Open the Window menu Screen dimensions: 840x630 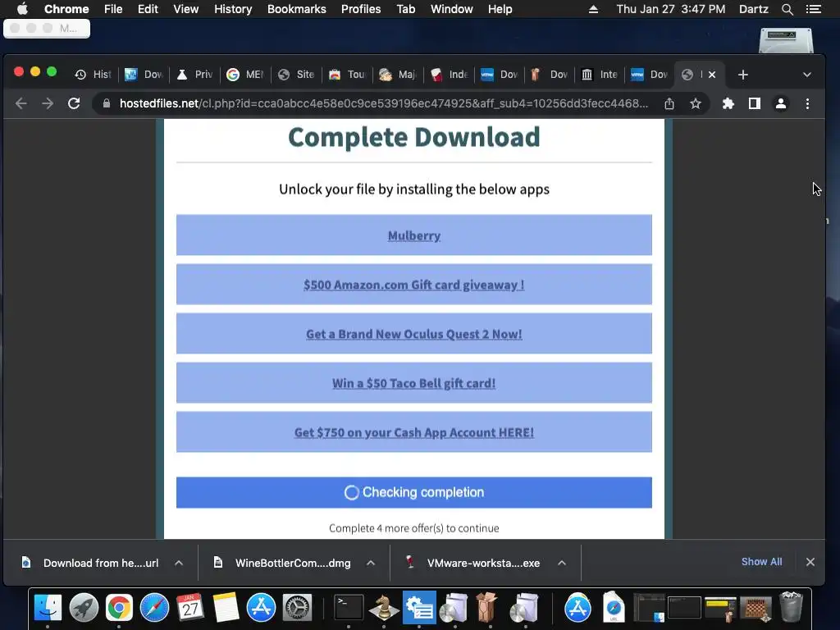(452, 9)
